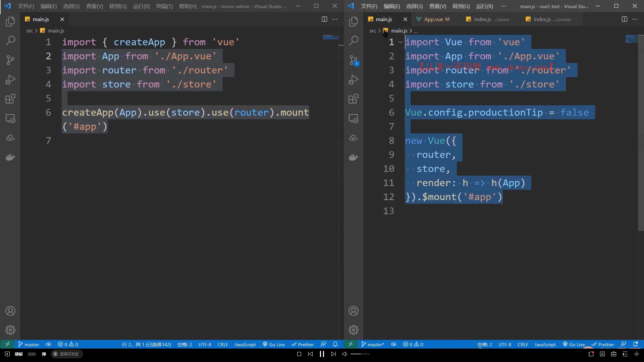
Task: Open Docker view in imooc-admin window
Action: tap(10, 157)
